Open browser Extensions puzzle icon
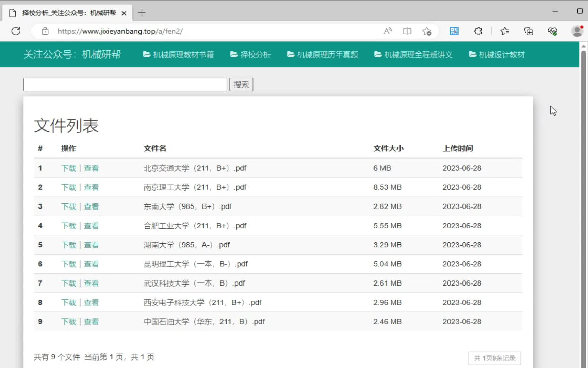The image size is (588, 368). pyautogui.click(x=478, y=31)
